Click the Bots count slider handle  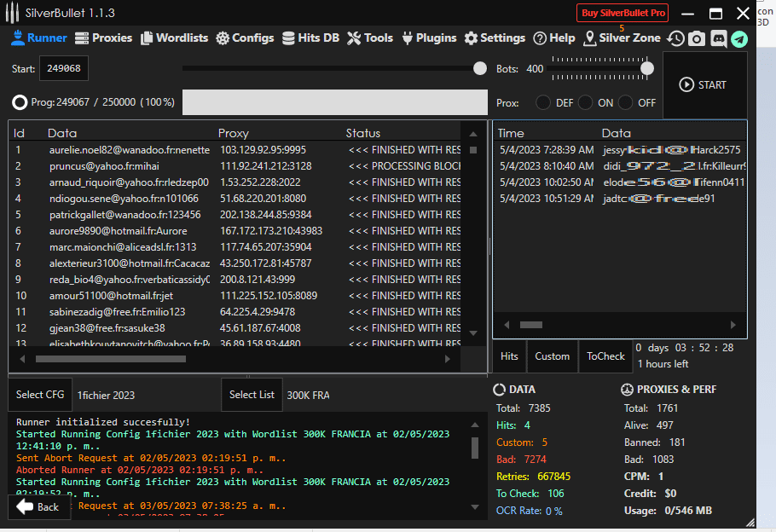[x=647, y=68]
